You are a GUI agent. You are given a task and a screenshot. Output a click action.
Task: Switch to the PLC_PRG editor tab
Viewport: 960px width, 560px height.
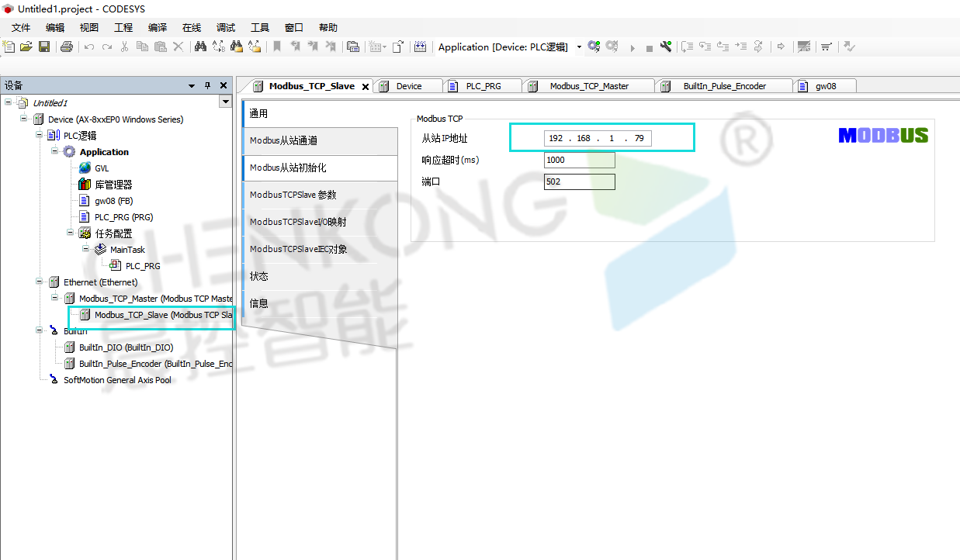click(483, 86)
